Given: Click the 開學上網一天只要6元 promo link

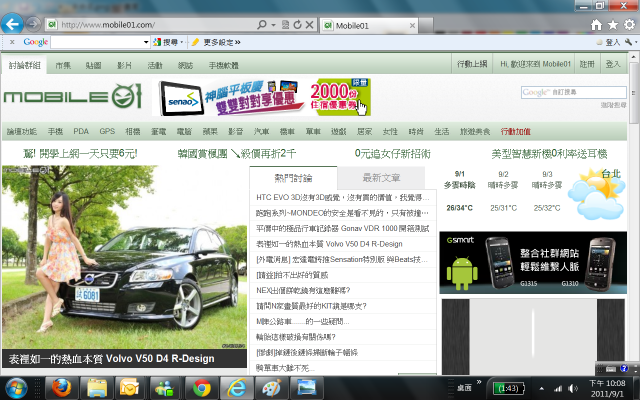Looking at the screenshot, I should click(80, 154).
